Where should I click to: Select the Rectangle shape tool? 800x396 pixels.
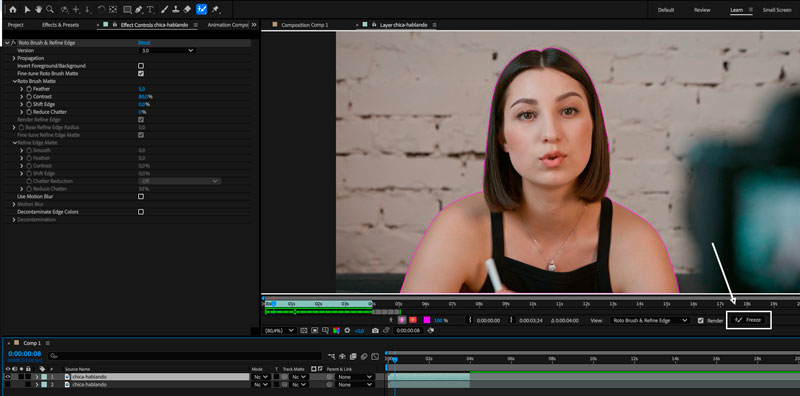pyautogui.click(x=127, y=9)
